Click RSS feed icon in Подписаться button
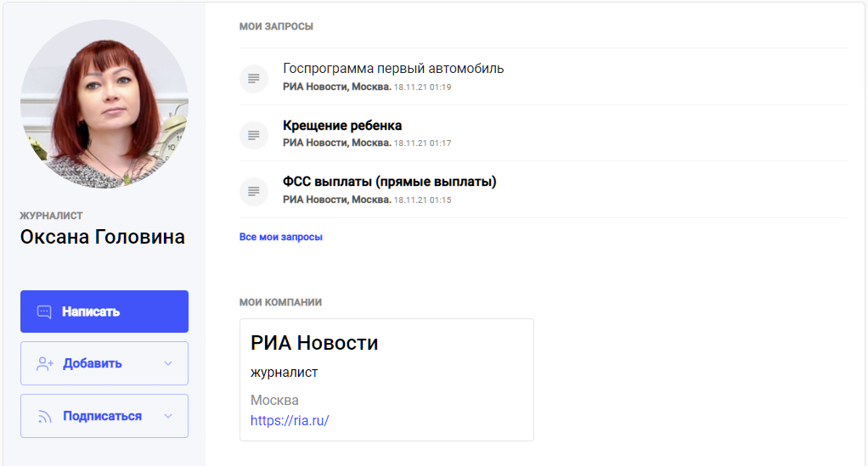This screenshot has width=868, height=466. coord(45,416)
